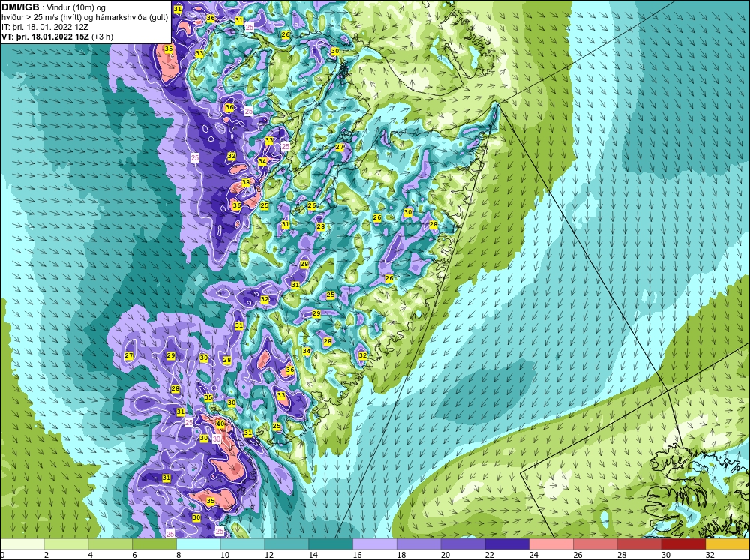The height and width of the screenshot is (560, 750).
Task: Click the legend tick label '0'
Action: coord(3,555)
